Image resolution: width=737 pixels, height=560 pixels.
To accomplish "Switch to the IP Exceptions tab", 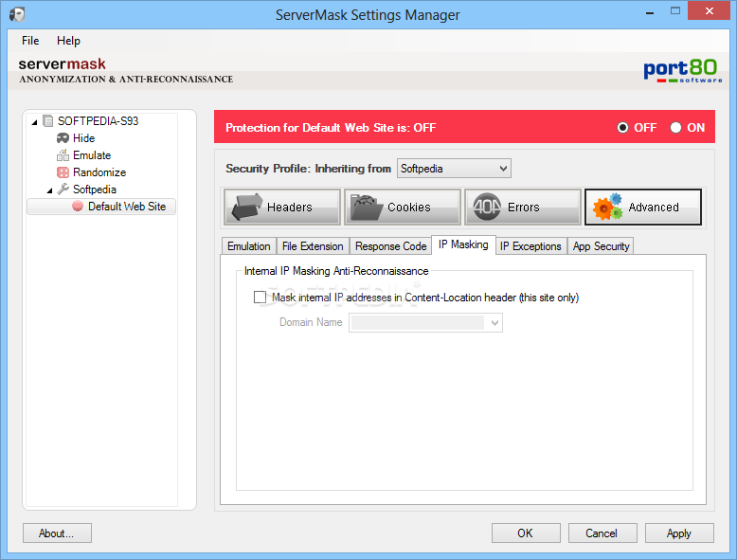I will pyautogui.click(x=530, y=246).
